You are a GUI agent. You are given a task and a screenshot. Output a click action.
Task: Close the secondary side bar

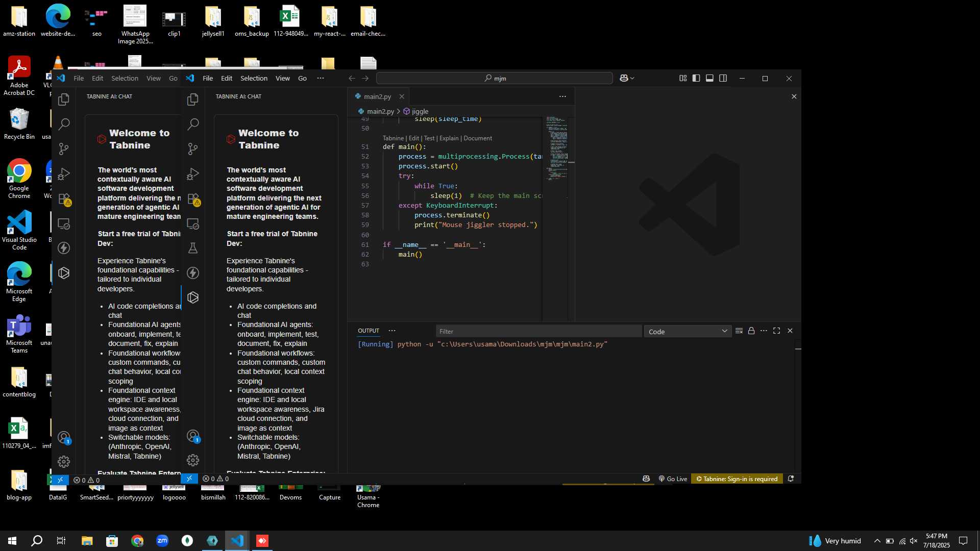click(794, 96)
